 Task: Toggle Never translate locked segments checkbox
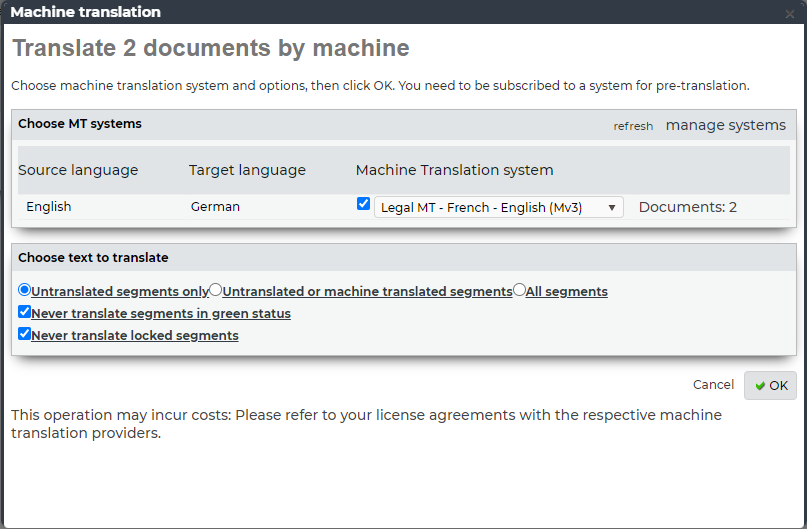pos(25,334)
